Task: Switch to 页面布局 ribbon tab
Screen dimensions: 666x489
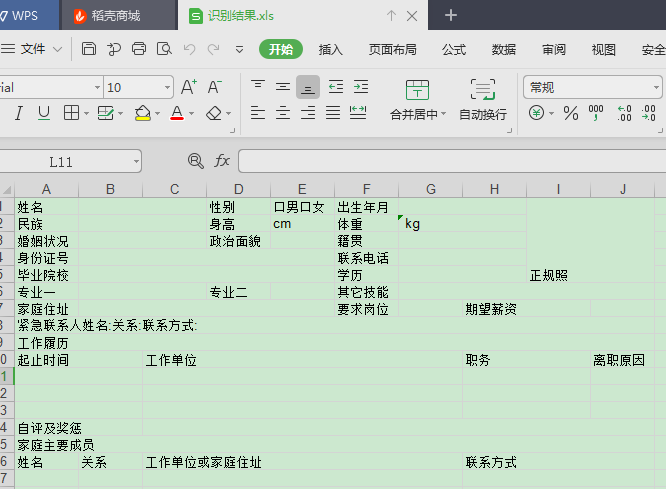Action: tap(392, 49)
